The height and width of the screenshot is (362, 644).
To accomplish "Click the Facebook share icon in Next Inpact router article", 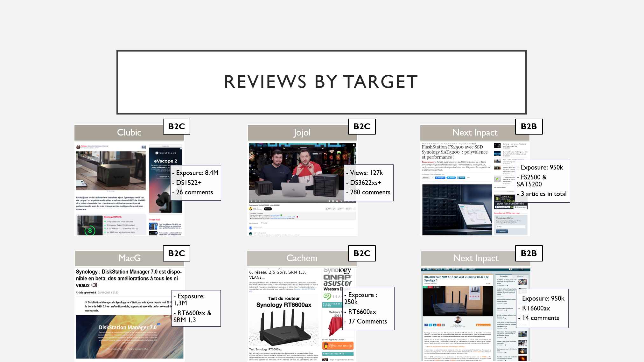I will (x=426, y=325).
